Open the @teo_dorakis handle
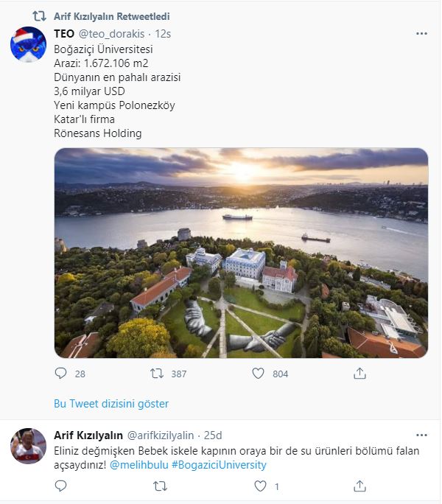Image resolution: width=442 pixels, height=504 pixels. coord(110,34)
